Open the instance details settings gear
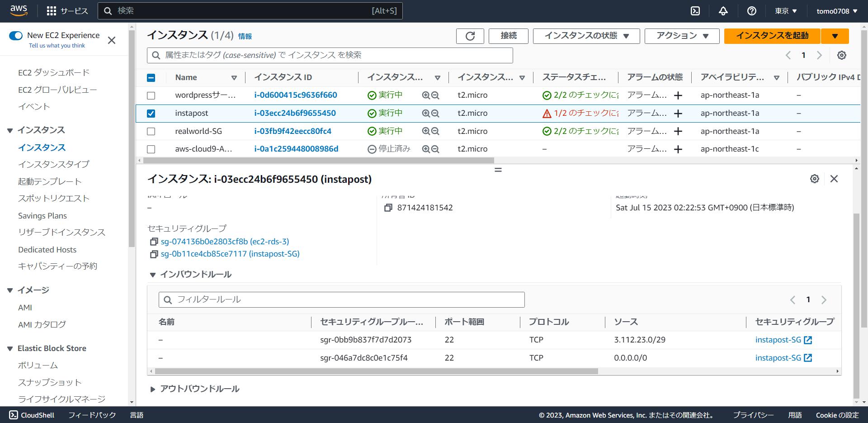868x423 pixels. pyautogui.click(x=815, y=179)
